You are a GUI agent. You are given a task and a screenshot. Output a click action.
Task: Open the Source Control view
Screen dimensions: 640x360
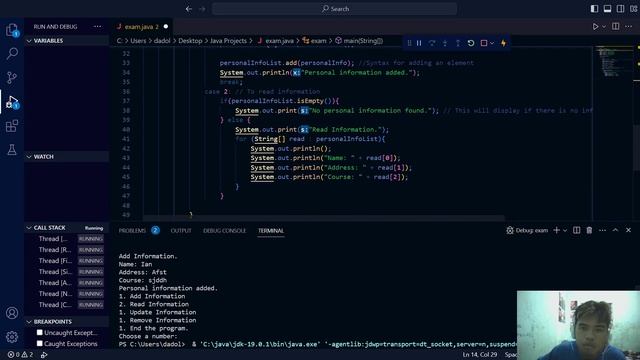(x=12, y=78)
